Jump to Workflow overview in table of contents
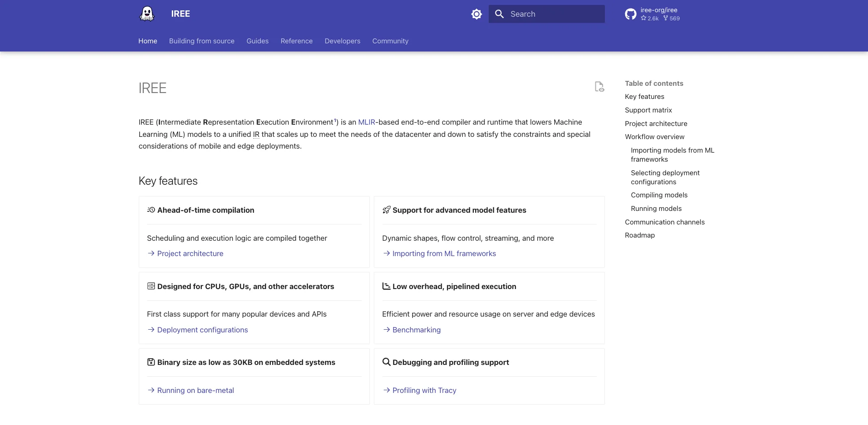Image resolution: width=868 pixels, height=425 pixels. (655, 137)
